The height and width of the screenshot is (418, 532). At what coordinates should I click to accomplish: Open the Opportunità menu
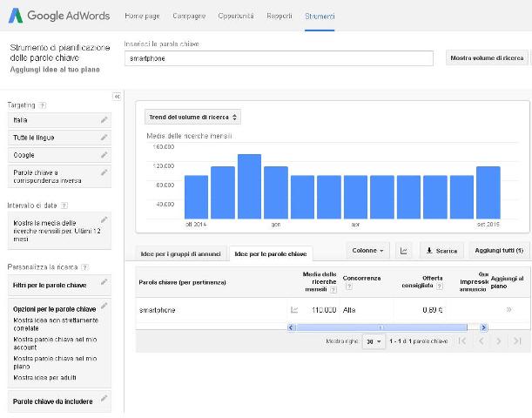(236, 16)
